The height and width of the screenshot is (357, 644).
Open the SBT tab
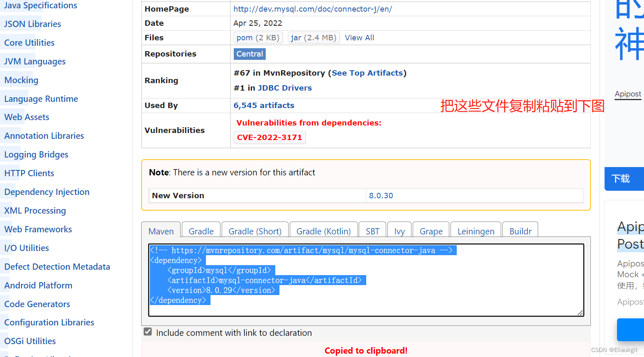point(372,231)
